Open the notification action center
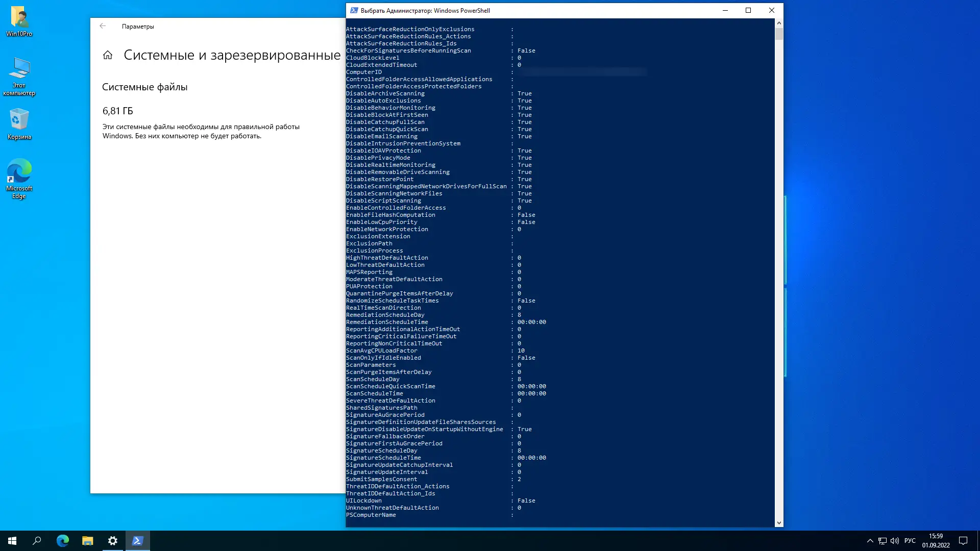Viewport: 980px width, 551px height. click(963, 541)
